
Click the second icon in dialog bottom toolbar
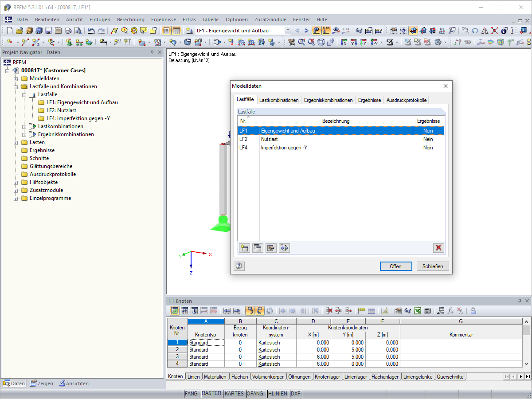pos(258,248)
